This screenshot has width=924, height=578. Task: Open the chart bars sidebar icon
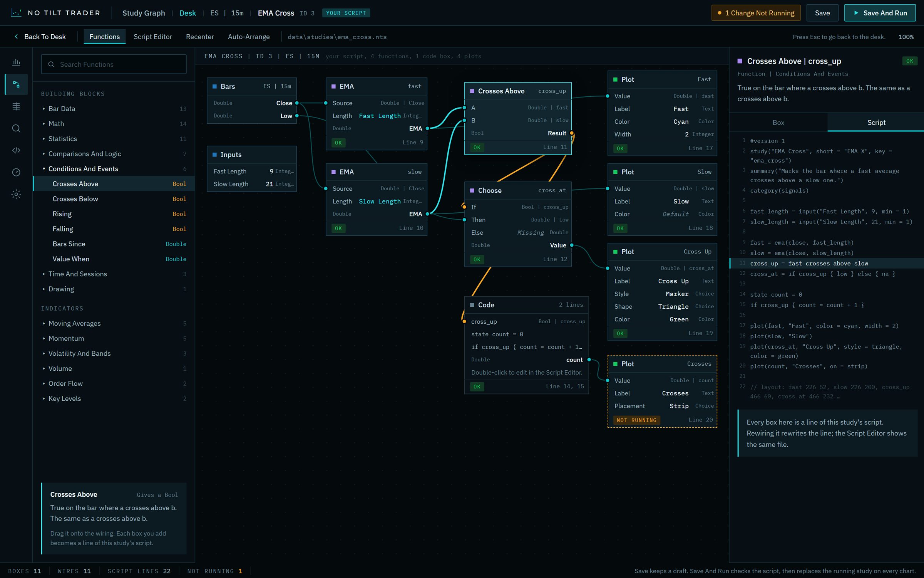point(16,62)
